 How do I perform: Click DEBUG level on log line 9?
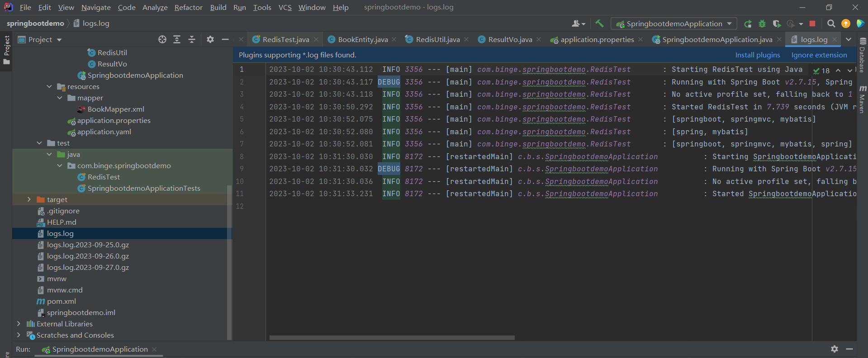(389, 169)
